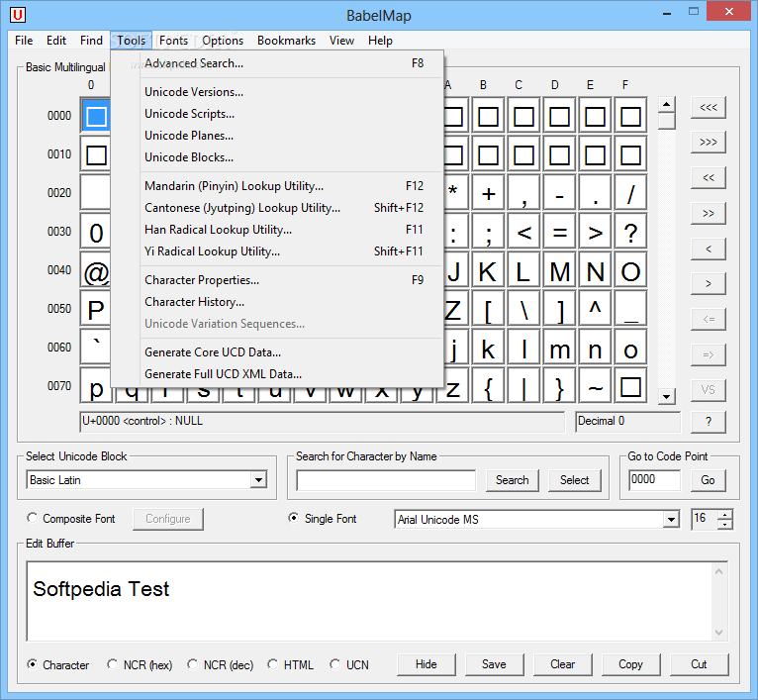Jump to first page with <<< button
This screenshot has height=700, width=758.
[709, 107]
